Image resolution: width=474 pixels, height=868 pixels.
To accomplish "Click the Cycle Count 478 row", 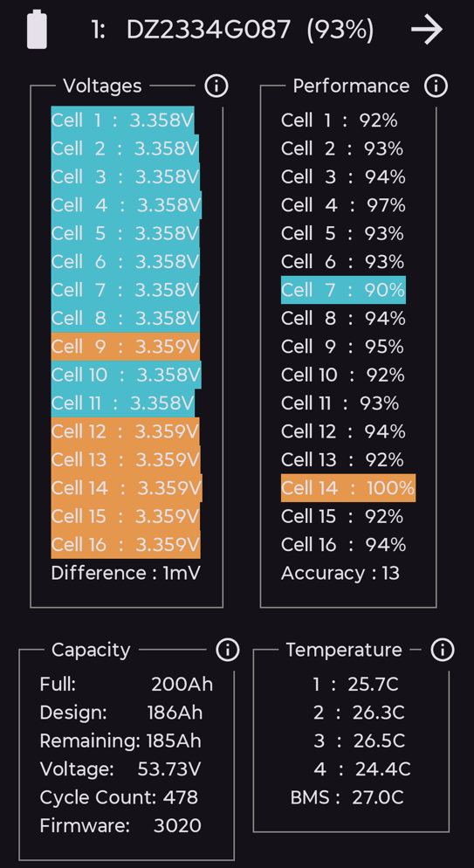I will [119, 797].
